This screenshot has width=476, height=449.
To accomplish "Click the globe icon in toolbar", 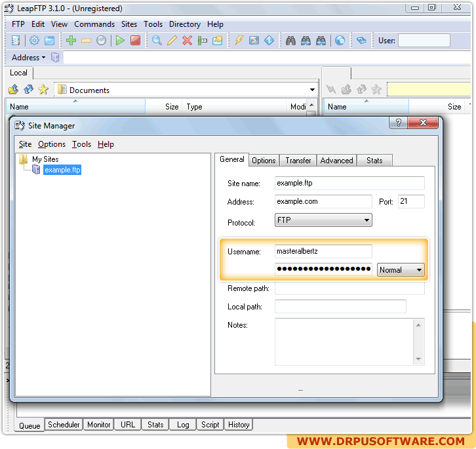I will [x=340, y=41].
